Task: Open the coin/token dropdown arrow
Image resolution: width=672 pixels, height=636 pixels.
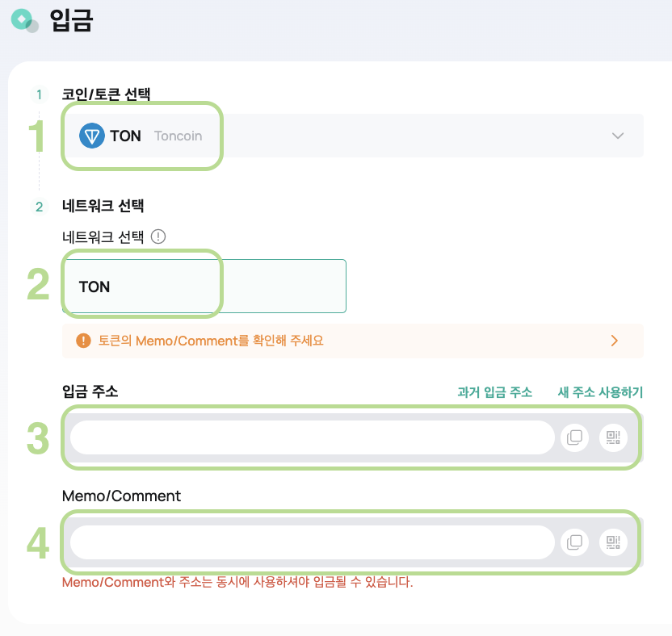Action: (618, 136)
